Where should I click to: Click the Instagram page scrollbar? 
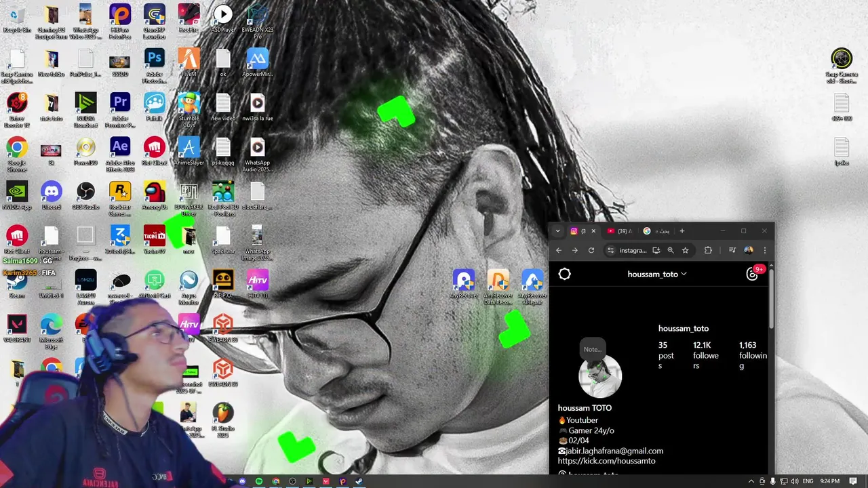771,298
